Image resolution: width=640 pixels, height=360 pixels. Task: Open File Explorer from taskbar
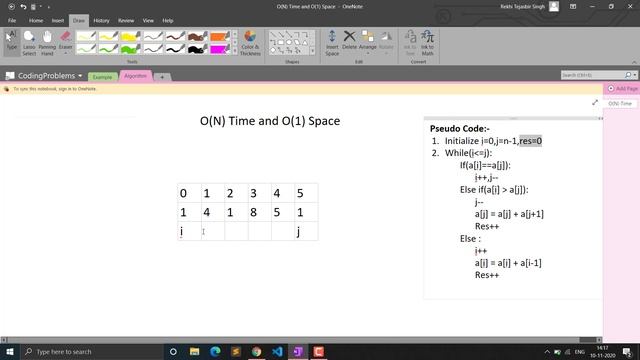coord(194,351)
